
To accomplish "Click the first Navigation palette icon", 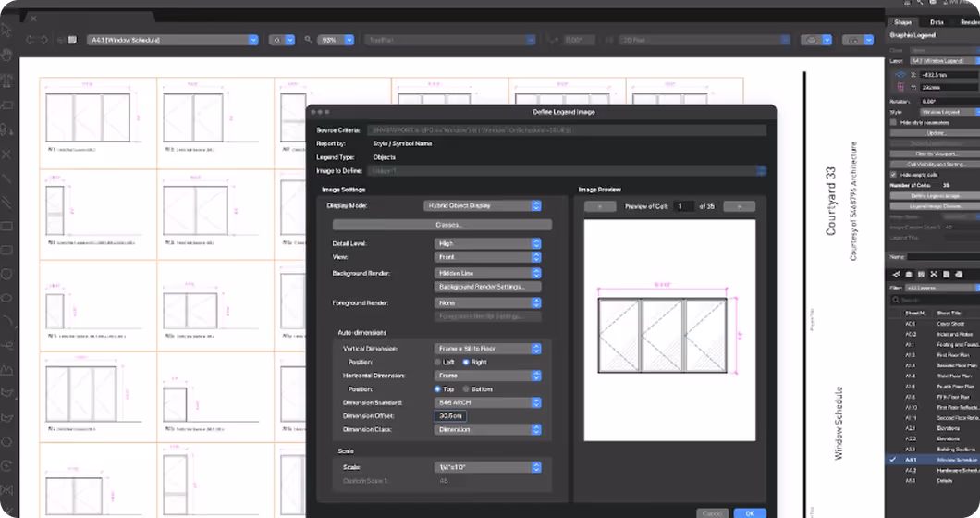I will tap(896, 274).
